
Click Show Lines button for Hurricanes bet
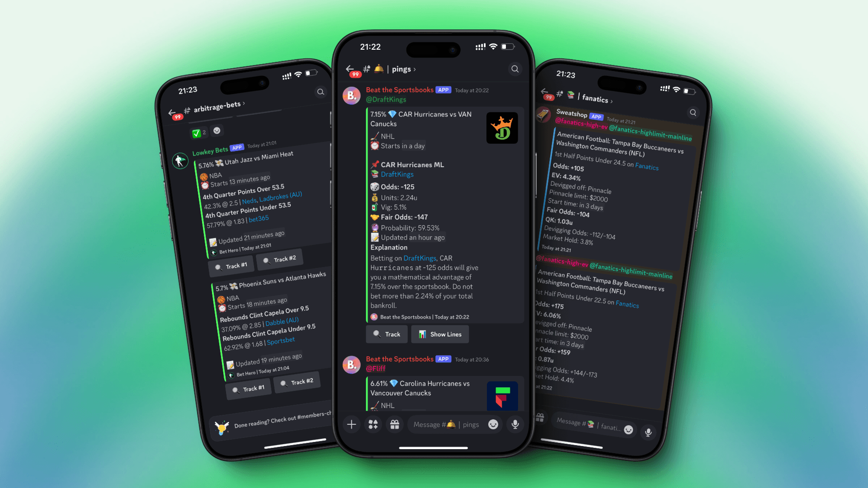pos(440,333)
